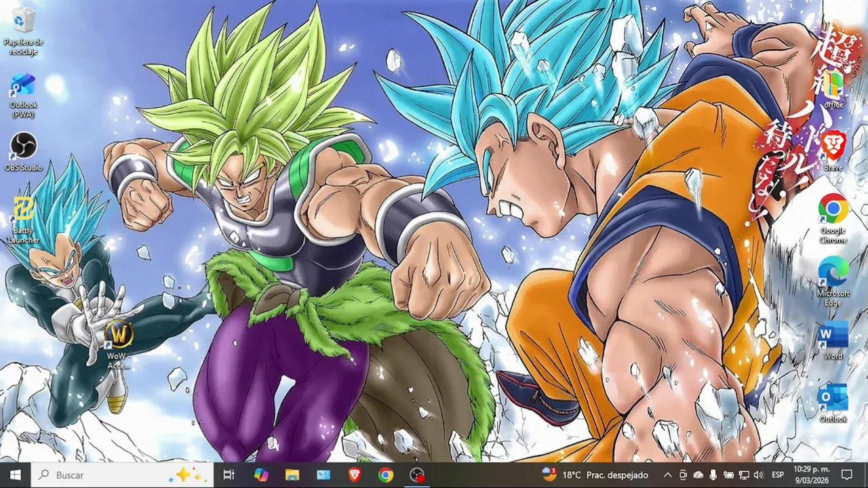Image resolution: width=868 pixels, height=488 pixels.
Task: Open Google Chrome from the taskbar
Action: (385, 474)
